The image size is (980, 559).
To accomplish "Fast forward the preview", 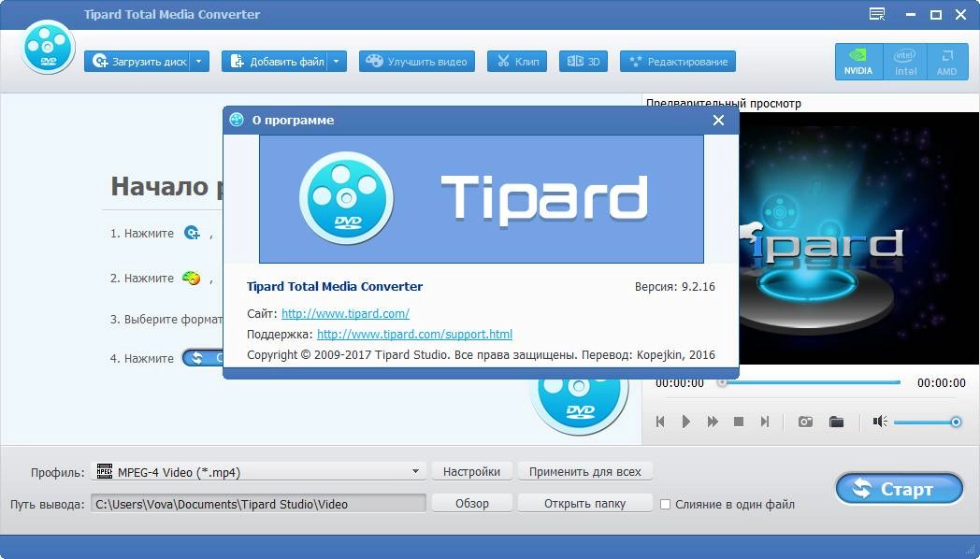I will tap(713, 422).
